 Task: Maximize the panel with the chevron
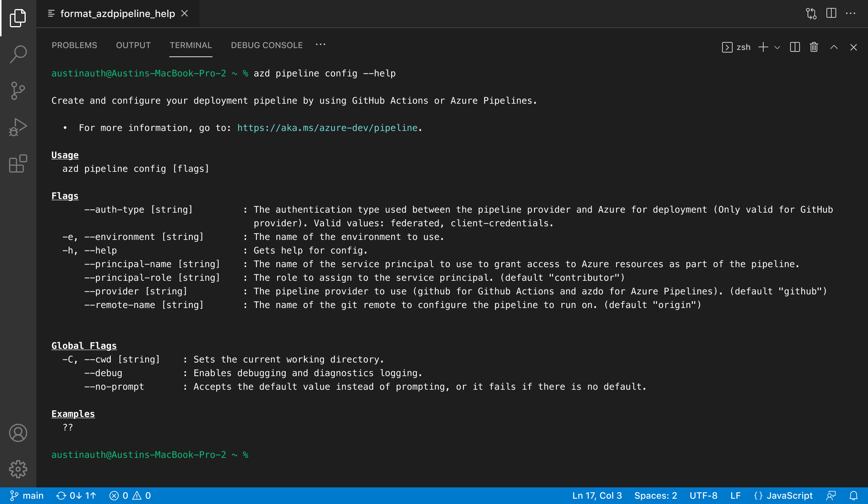pos(834,47)
